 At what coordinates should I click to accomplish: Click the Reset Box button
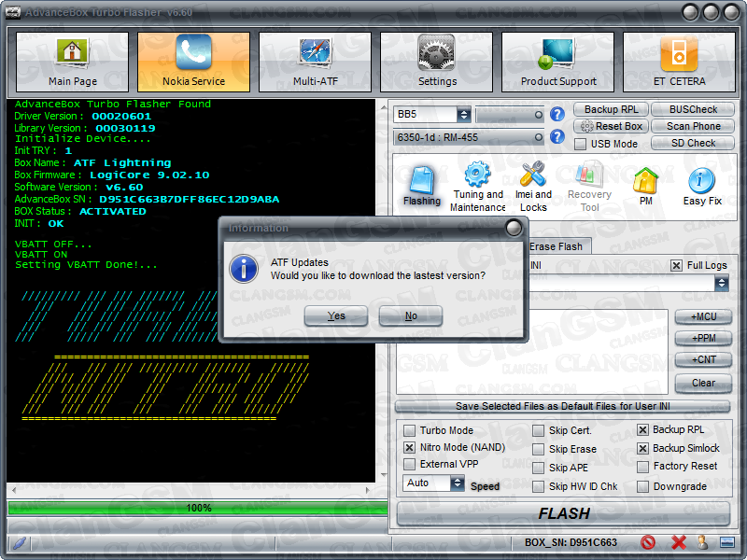pyautogui.click(x=611, y=126)
